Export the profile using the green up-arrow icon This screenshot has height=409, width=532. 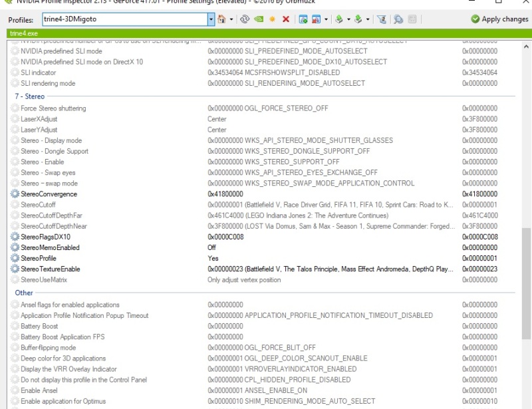(x=338, y=19)
